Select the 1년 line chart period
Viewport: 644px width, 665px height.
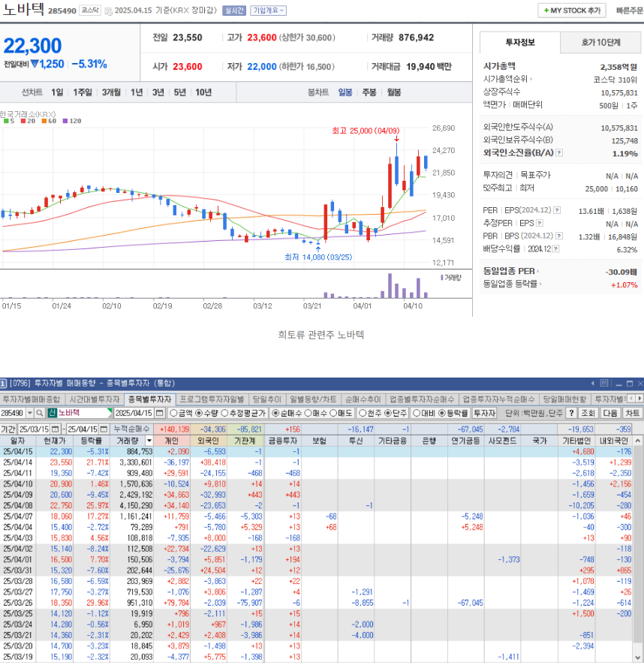tap(137, 92)
